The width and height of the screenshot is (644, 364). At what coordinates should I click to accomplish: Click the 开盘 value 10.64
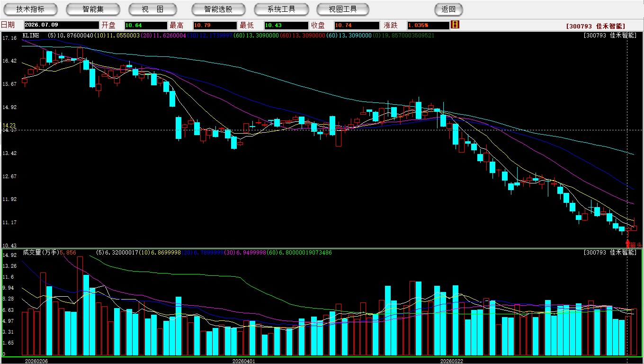point(145,25)
